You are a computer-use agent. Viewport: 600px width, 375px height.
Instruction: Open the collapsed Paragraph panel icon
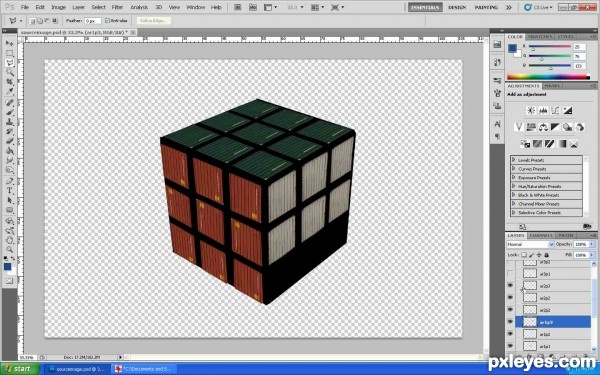(x=497, y=136)
